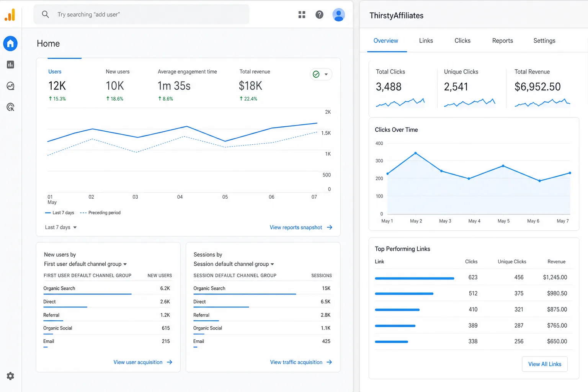Click arrow next to View traffic acquisition

[x=329, y=362]
